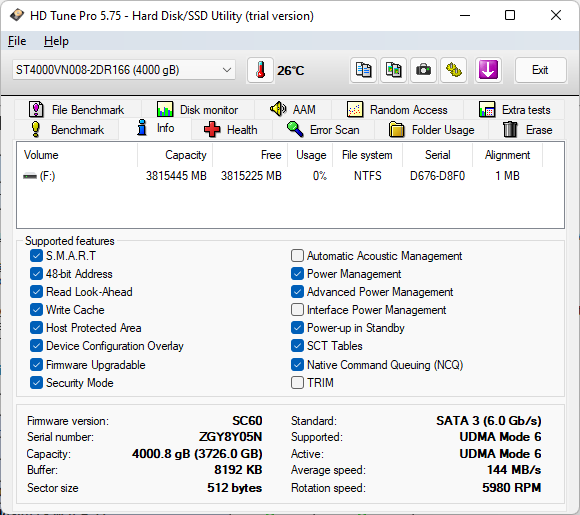Viewport: 580px width, 515px height.
Task: Toggle Power-up in Standby checkbox
Action: pos(297,328)
